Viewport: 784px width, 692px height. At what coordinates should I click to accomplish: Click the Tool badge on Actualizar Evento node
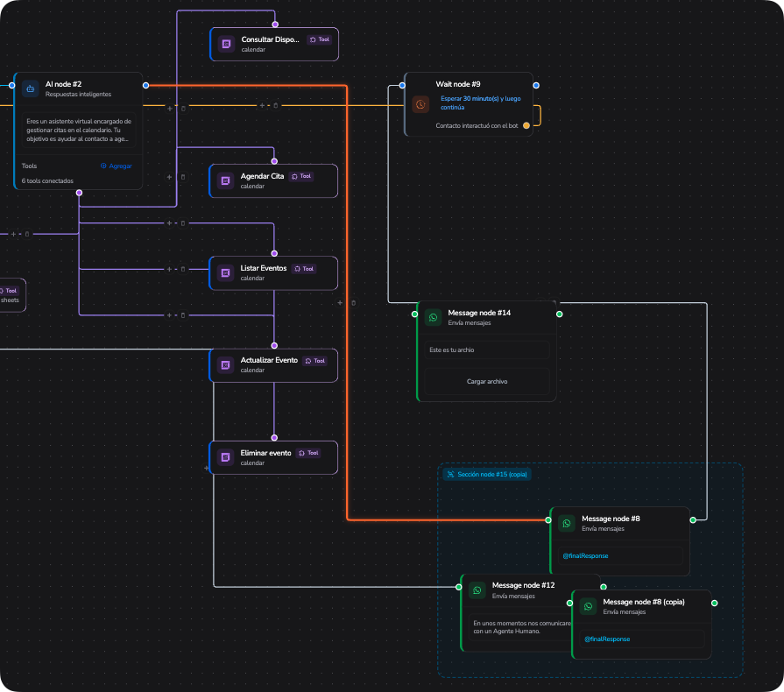click(315, 361)
